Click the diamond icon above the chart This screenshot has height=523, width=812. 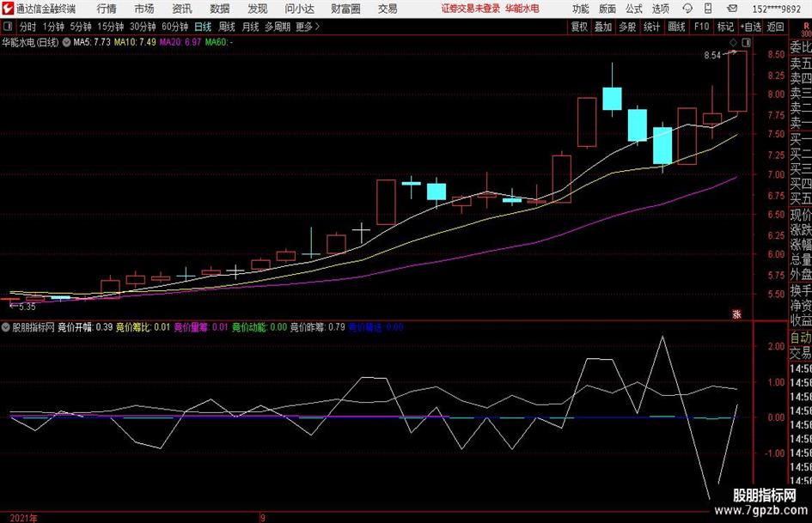coord(733,42)
